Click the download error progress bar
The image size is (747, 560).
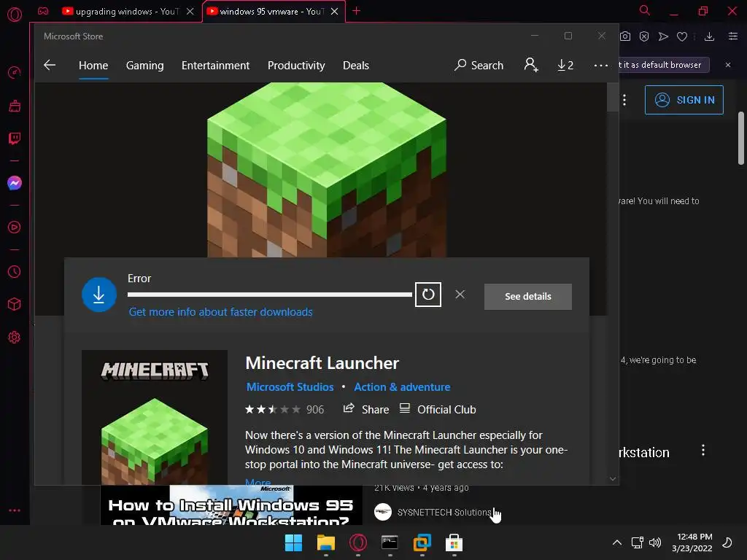click(270, 295)
